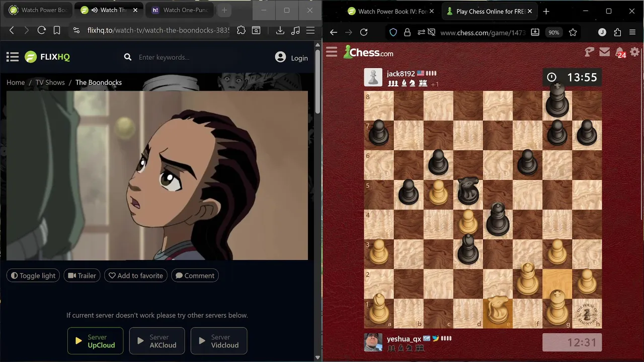Open extensions puzzle icon in FlixHQ browser
The height and width of the screenshot is (362, 644).
pyautogui.click(x=242, y=31)
